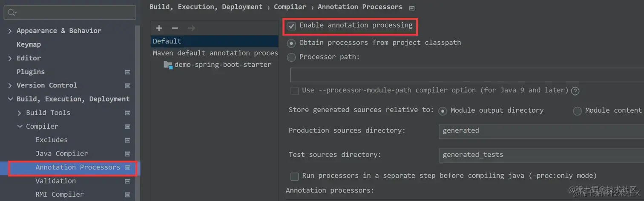
Task: Select the Default profile in the list
Action: pos(167,41)
